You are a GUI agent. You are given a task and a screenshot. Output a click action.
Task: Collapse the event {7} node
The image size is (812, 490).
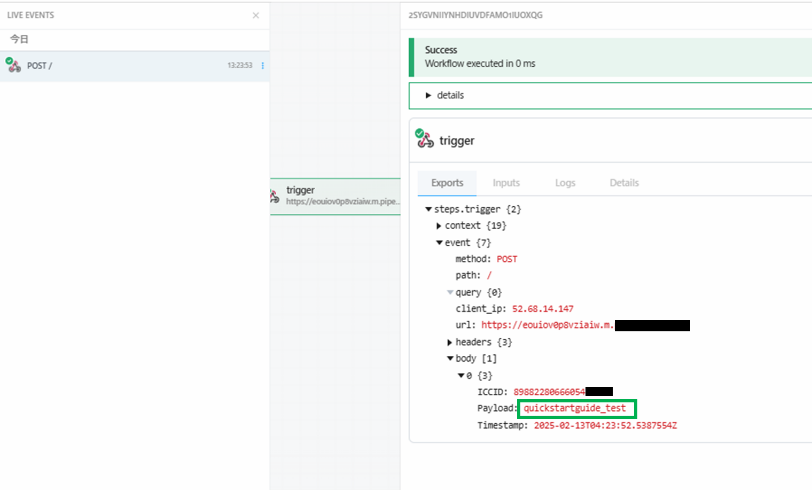click(x=439, y=242)
